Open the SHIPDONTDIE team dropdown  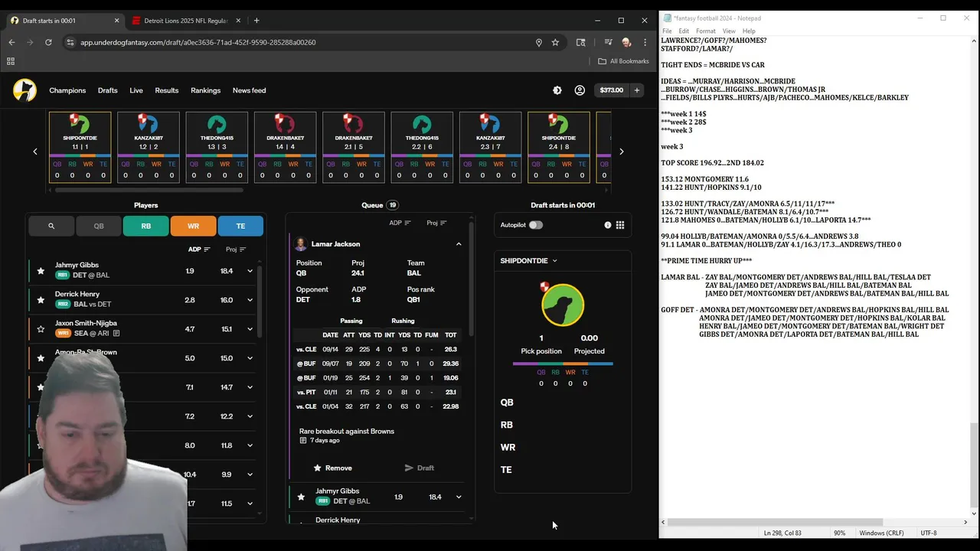coord(528,261)
